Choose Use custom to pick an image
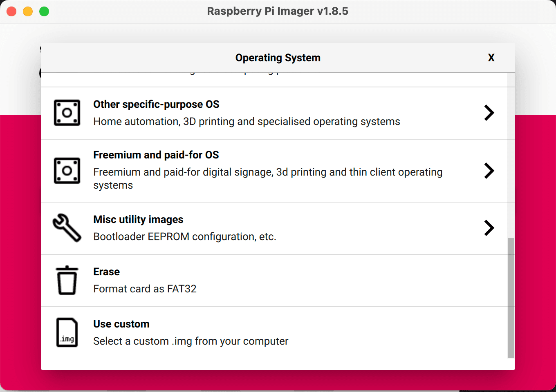This screenshot has height=392, width=556. [x=245, y=332]
